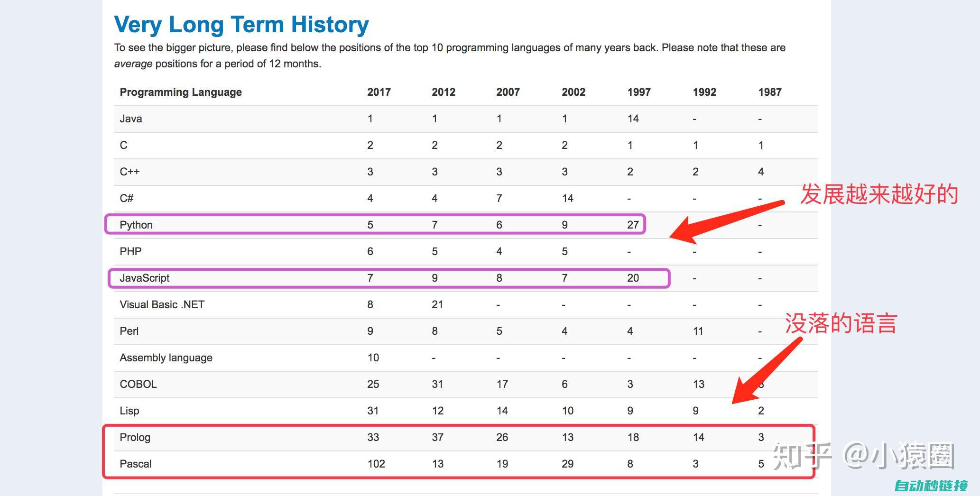Click Lisp's 1987 position value 2

tap(761, 411)
